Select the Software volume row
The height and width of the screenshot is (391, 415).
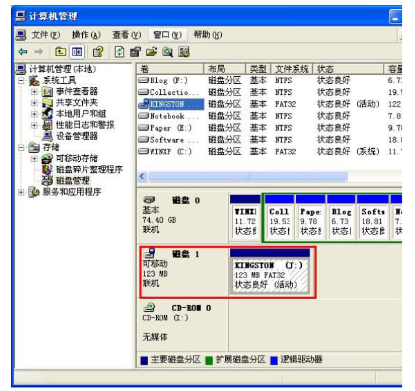pyautogui.click(x=269, y=140)
